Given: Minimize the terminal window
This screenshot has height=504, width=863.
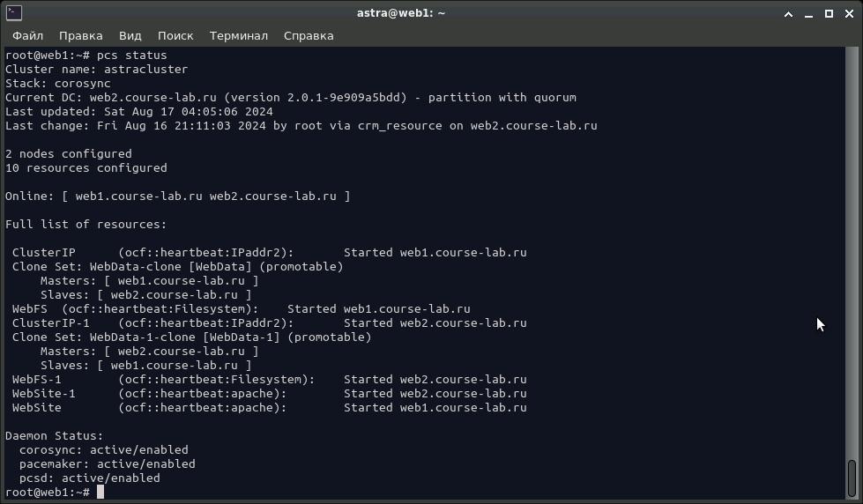Looking at the screenshot, I should tap(808, 13).
